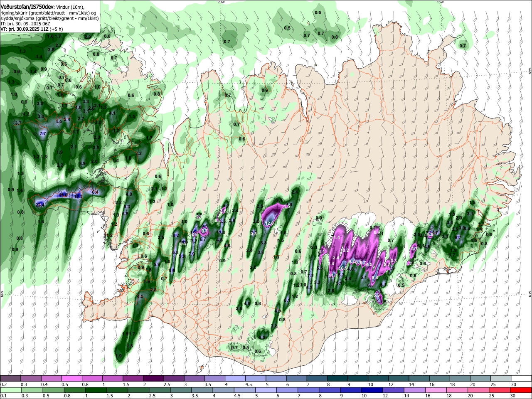Screen dimensions: 532x399
Task: Click the 0.1 label on rain scale
Action: pos(3,396)
